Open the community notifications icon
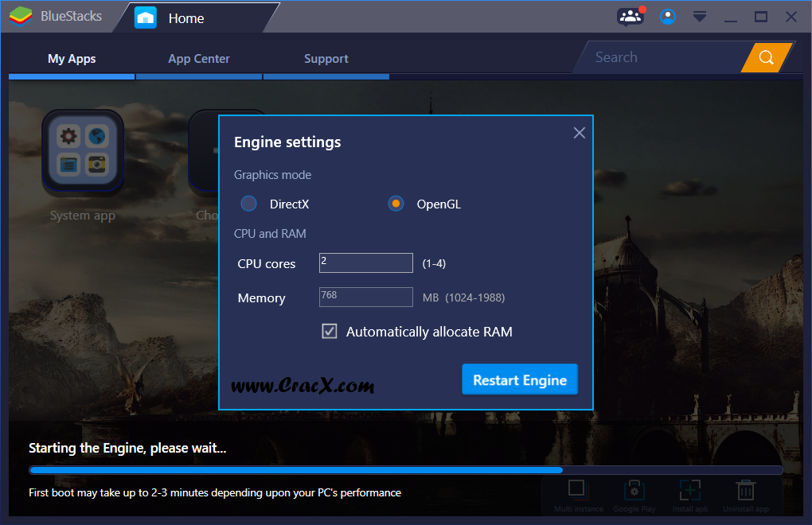 [x=630, y=17]
